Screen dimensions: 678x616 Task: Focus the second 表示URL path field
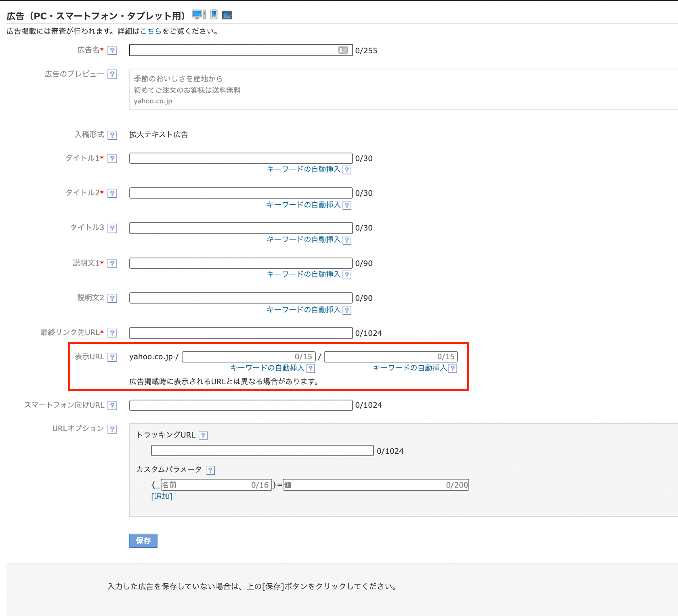(391, 357)
